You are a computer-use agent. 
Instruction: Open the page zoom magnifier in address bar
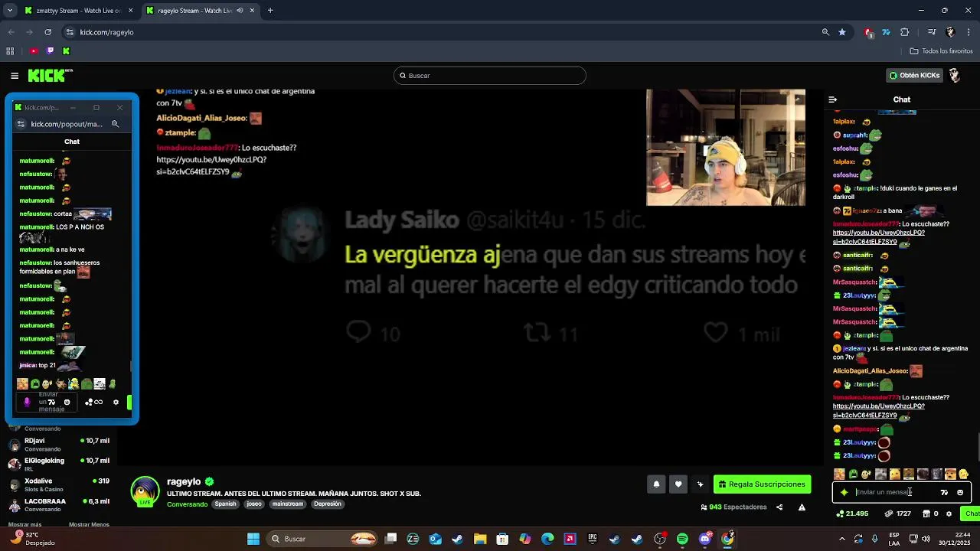(x=825, y=32)
